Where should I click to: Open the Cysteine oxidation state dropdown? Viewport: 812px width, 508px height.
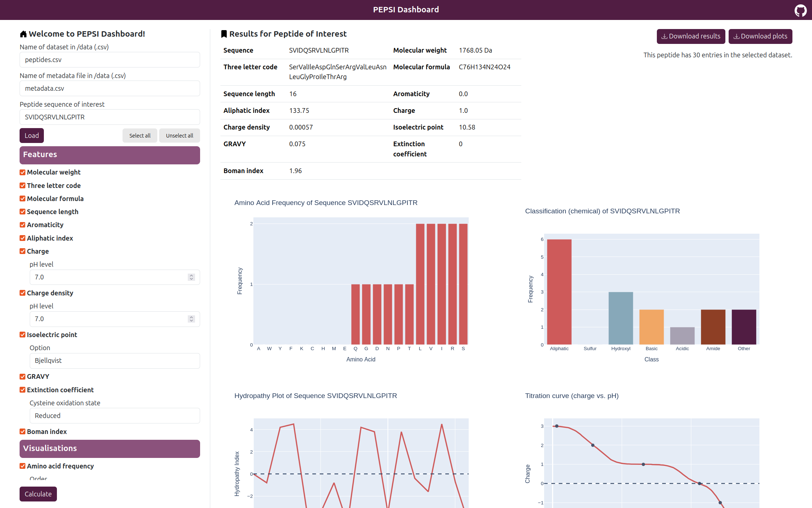115,416
